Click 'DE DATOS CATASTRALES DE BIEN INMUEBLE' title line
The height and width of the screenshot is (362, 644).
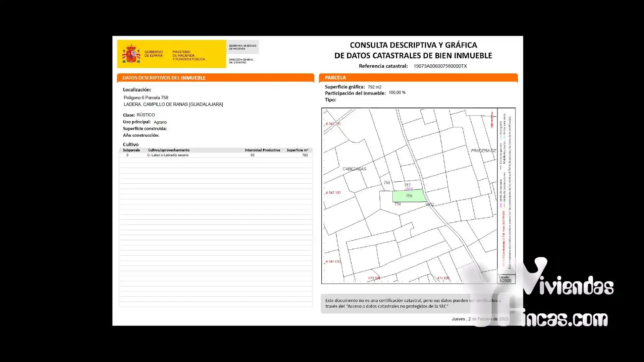413,56
